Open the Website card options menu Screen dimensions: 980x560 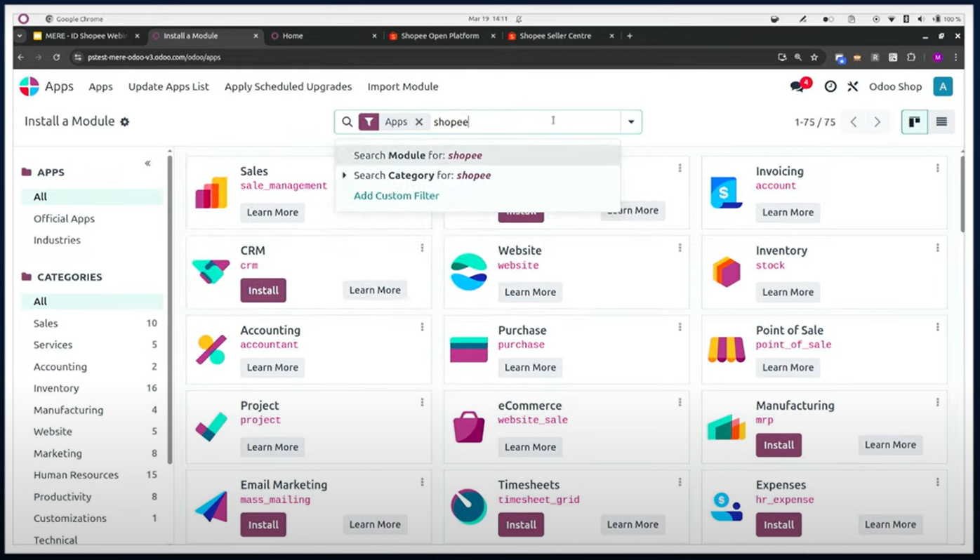(x=680, y=248)
